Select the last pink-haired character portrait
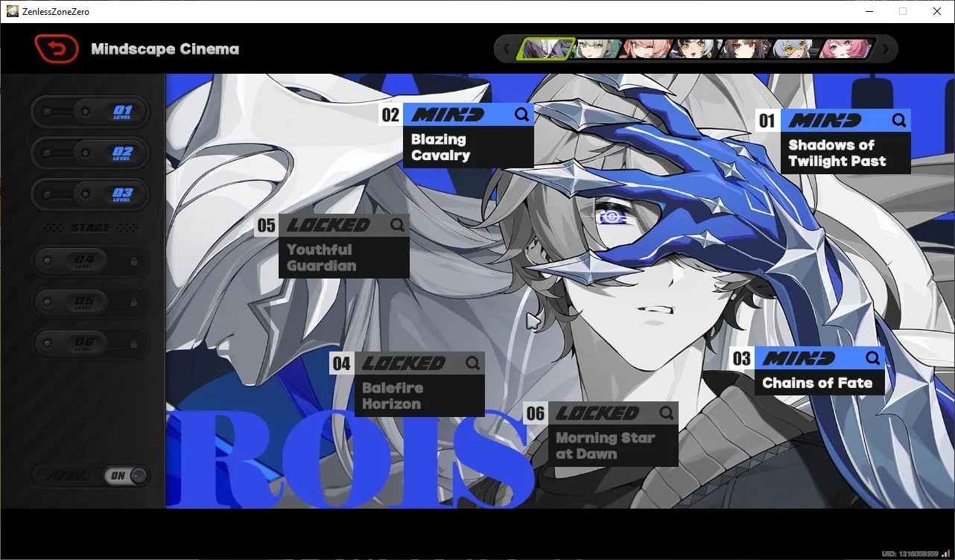 tap(845, 49)
